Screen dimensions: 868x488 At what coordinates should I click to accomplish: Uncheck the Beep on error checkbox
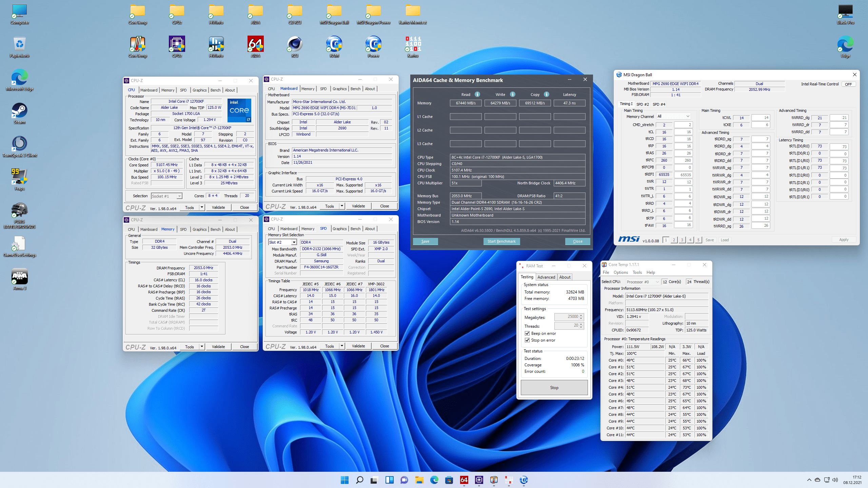point(527,333)
